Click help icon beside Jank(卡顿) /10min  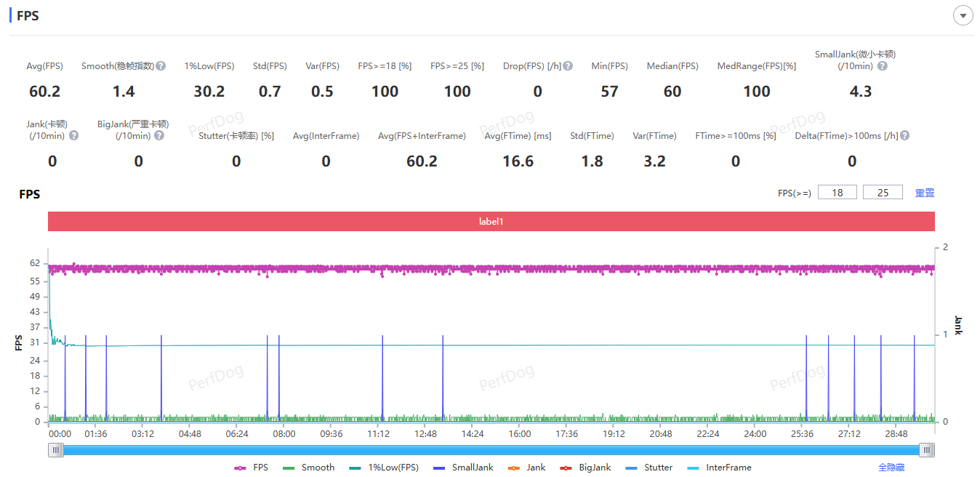click(x=73, y=136)
